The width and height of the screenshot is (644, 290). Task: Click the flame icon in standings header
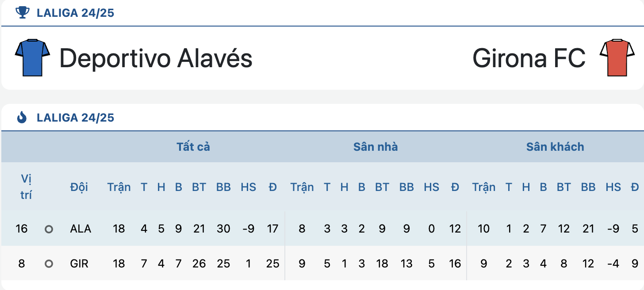click(x=22, y=117)
